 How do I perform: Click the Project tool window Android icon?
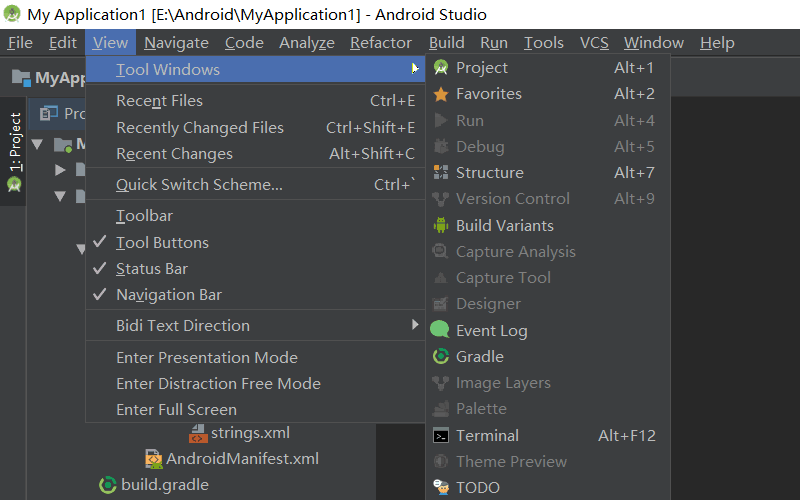pos(441,67)
